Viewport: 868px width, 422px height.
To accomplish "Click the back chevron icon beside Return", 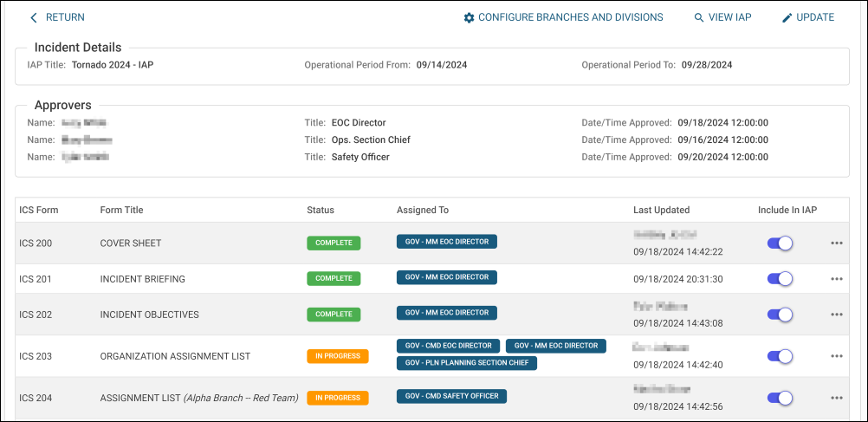I will pos(34,17).
